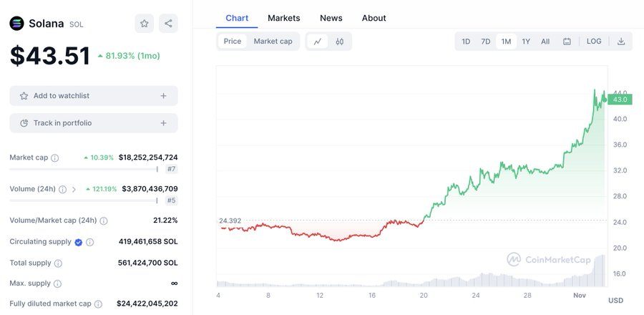Click the star favorite icon
This screenshot has width=644, height=315.
(144, 24)
